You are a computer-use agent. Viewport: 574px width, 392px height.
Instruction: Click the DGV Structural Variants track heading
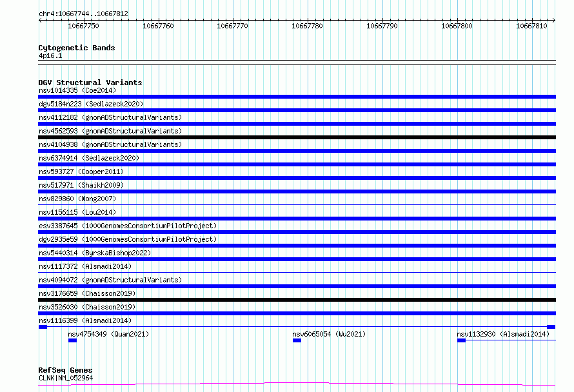[x=90, y=83]
